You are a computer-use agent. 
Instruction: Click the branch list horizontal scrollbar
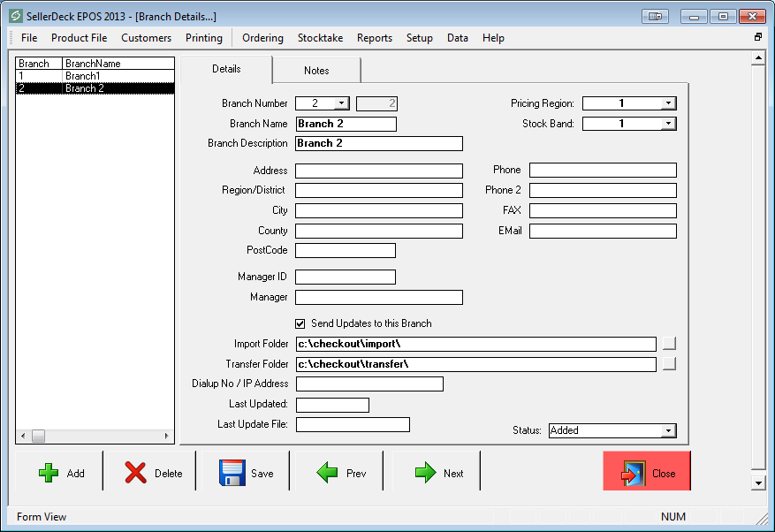[x=97, y=436]
